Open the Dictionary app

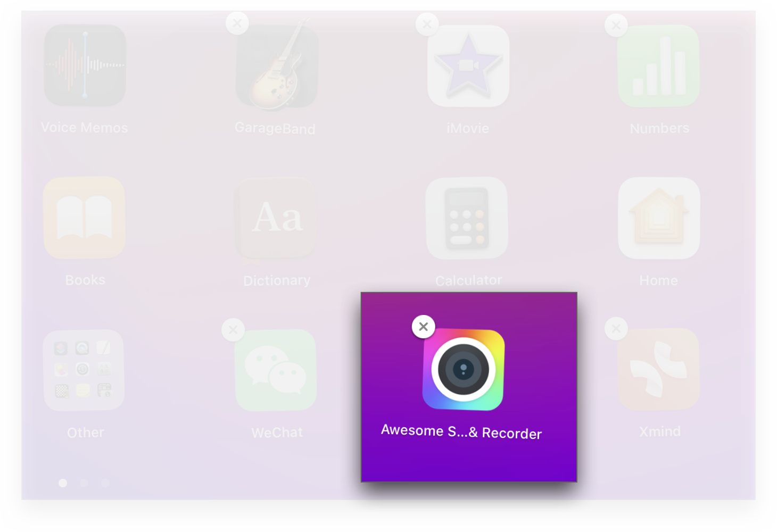276,218
